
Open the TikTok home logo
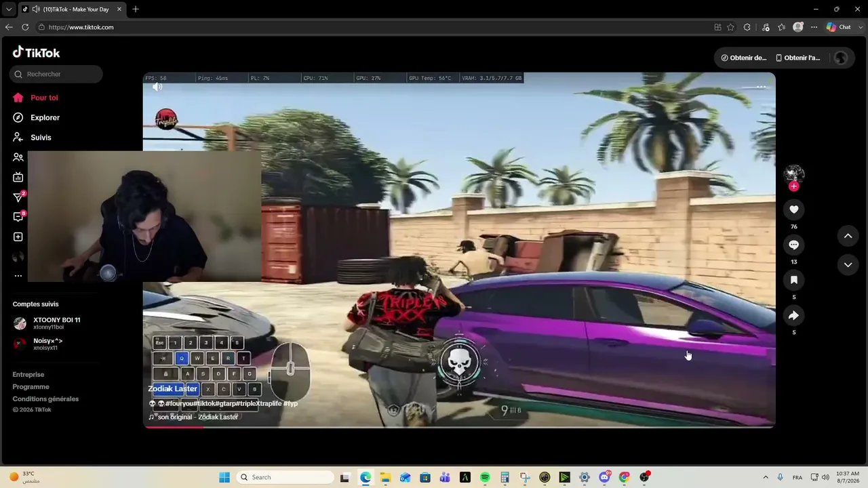(x=37, y=52)
